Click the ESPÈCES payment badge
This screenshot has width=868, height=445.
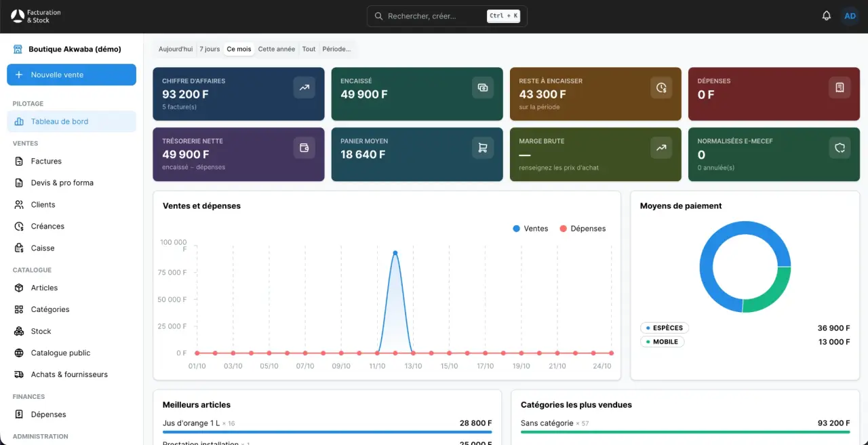[664, 328]
